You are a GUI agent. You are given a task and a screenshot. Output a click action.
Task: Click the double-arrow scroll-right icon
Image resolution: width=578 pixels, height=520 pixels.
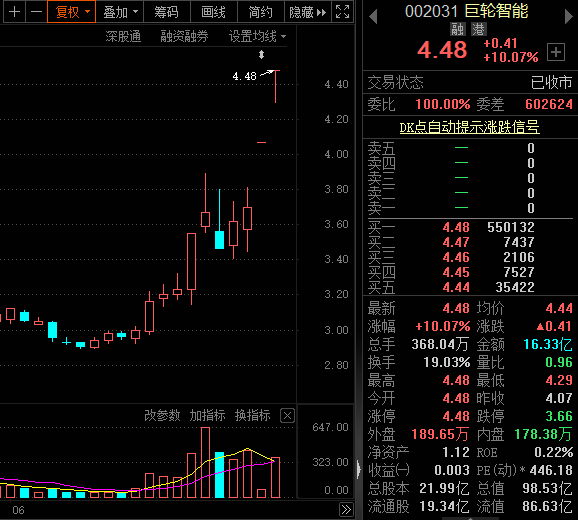[346, 510]
